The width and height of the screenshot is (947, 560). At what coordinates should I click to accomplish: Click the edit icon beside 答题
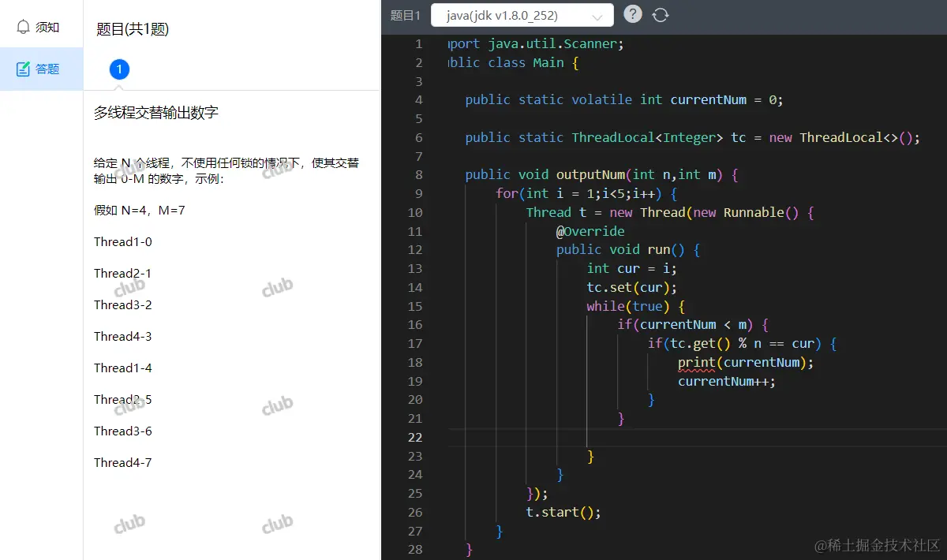coord(23,69)
